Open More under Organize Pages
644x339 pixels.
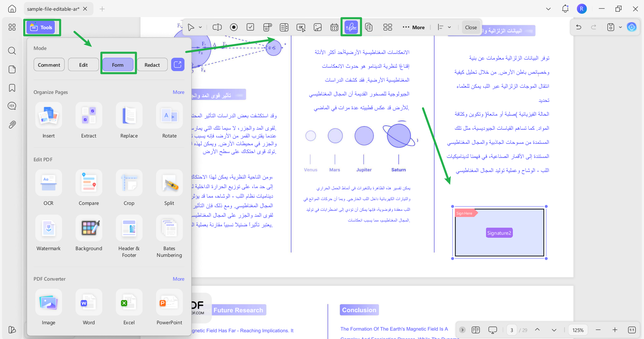pos(178,92)
